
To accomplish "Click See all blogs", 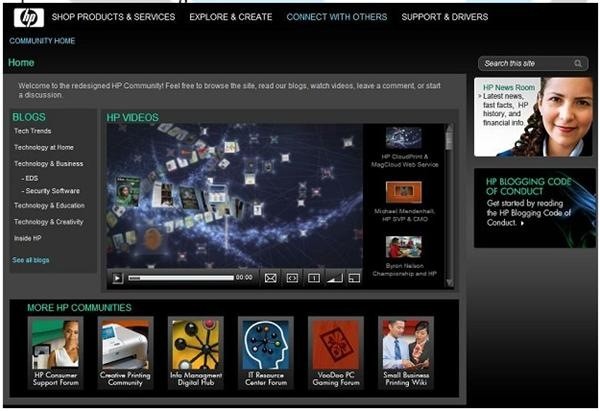I will pyautogui.click(x=31, y=260).
